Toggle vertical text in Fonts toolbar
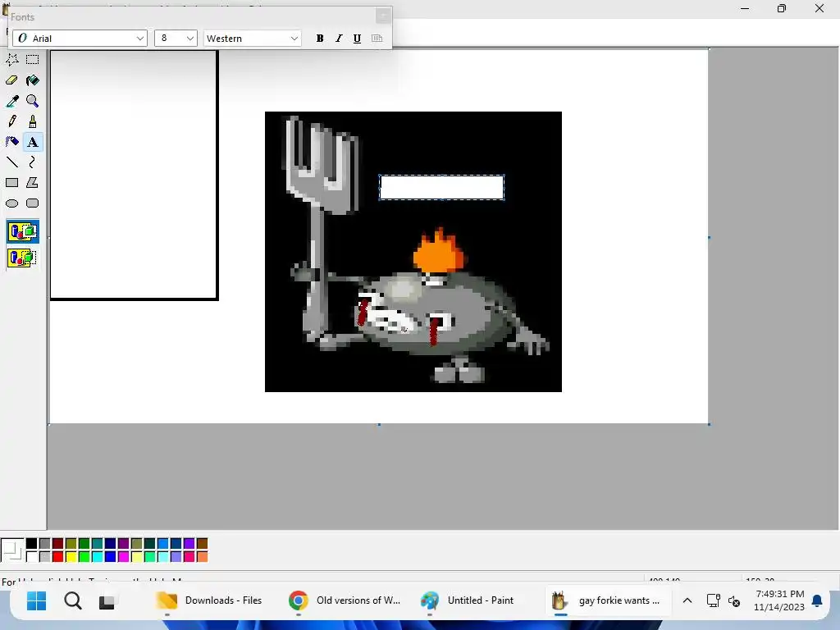The width and height of the screenshot is (840, 630). point(377,39)
